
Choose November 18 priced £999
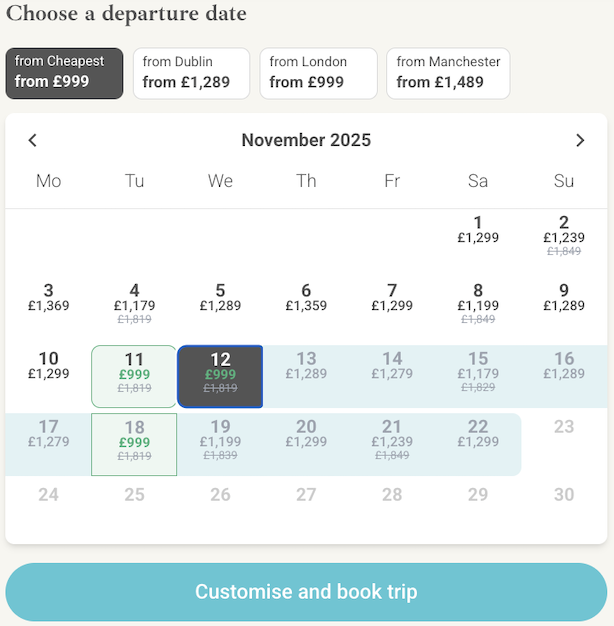[134, 444]
